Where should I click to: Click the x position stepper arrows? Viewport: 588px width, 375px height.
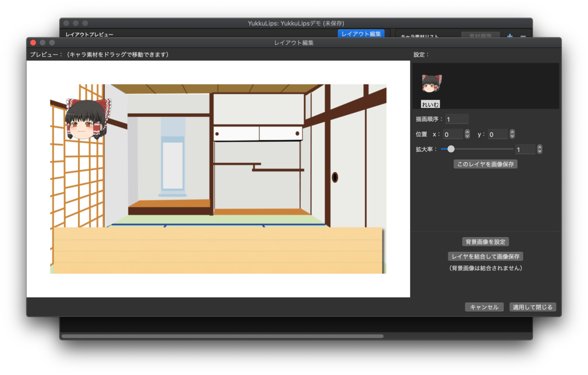(467, 134)
